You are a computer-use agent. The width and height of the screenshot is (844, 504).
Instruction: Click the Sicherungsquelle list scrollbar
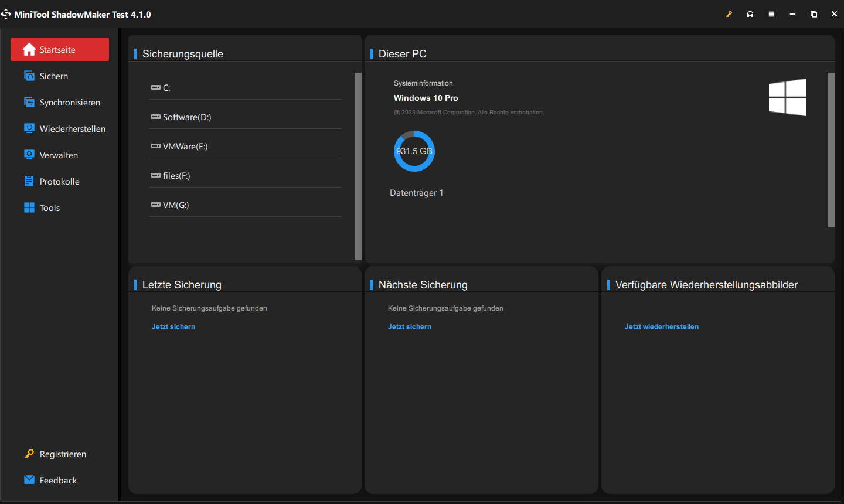pos(358,166)
